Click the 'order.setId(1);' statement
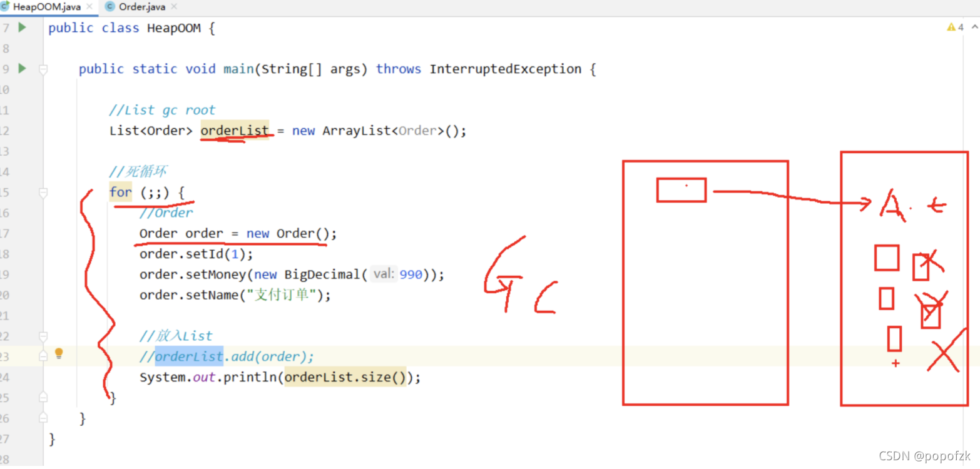The height and width of the screenshot is (469, 980). click(197, 254)
